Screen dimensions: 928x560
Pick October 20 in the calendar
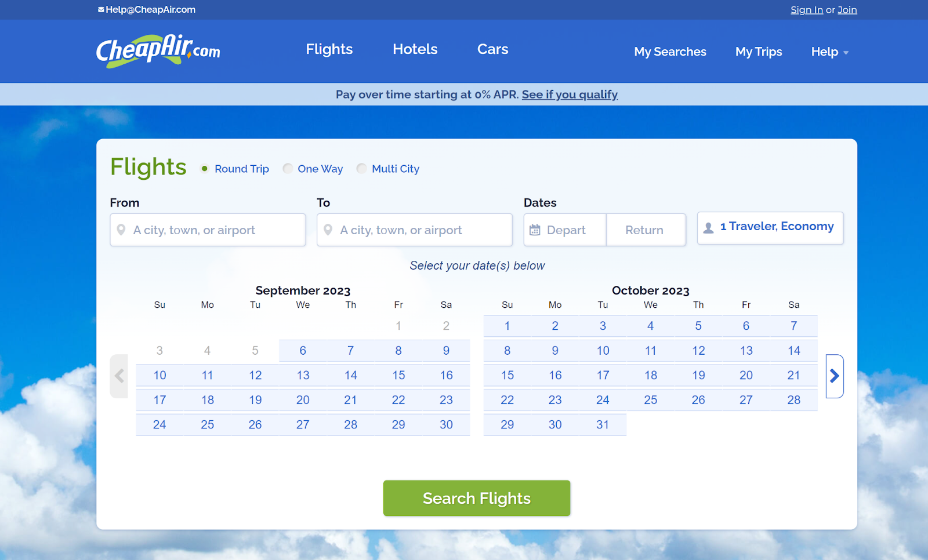[x=746, y=375]
